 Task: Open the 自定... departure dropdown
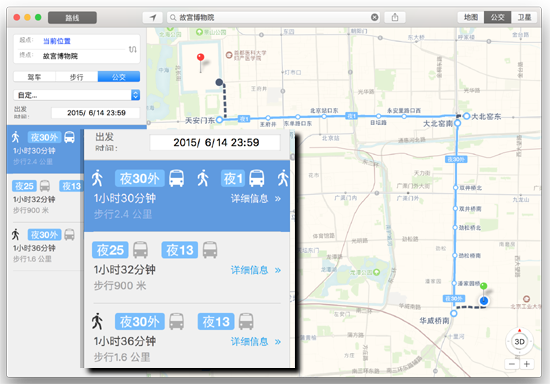click(x=76, y=95)
